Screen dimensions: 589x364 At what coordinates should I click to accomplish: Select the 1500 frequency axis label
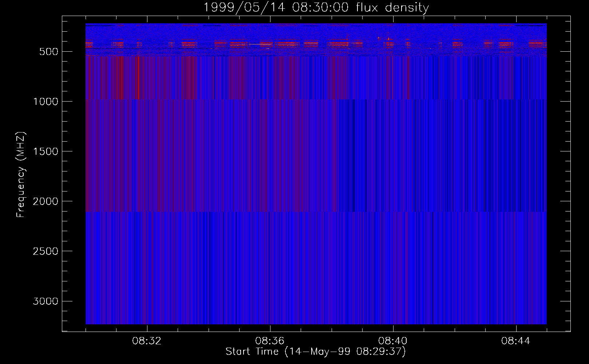46,151
